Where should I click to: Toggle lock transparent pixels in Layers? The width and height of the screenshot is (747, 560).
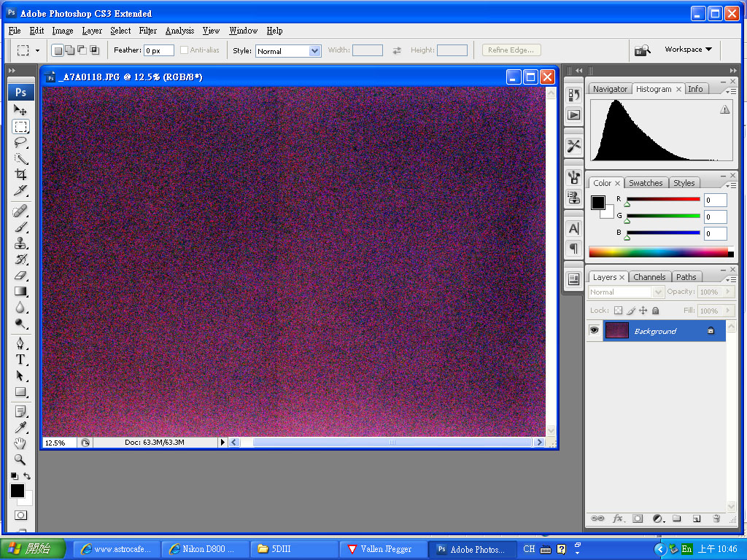coord(618,311)
